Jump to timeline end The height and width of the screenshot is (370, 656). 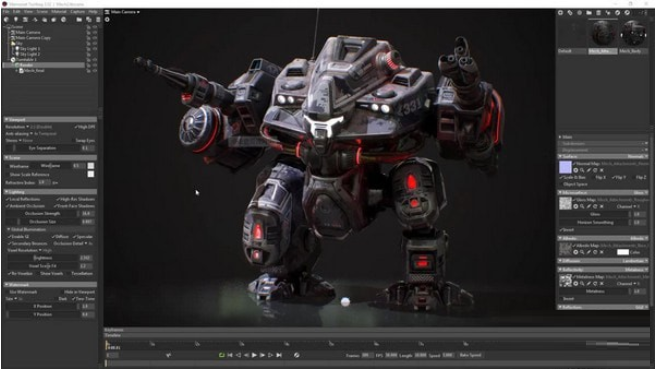click(279, 355)
